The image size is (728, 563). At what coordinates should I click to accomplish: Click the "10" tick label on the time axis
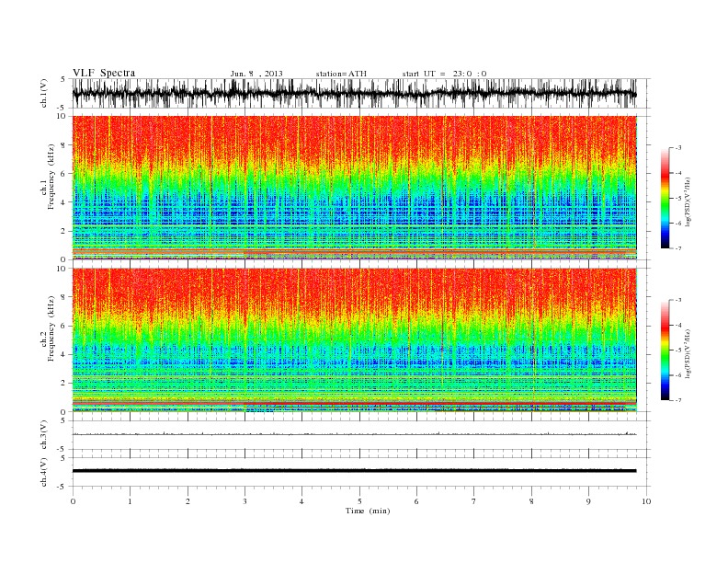tap(646, 501)
